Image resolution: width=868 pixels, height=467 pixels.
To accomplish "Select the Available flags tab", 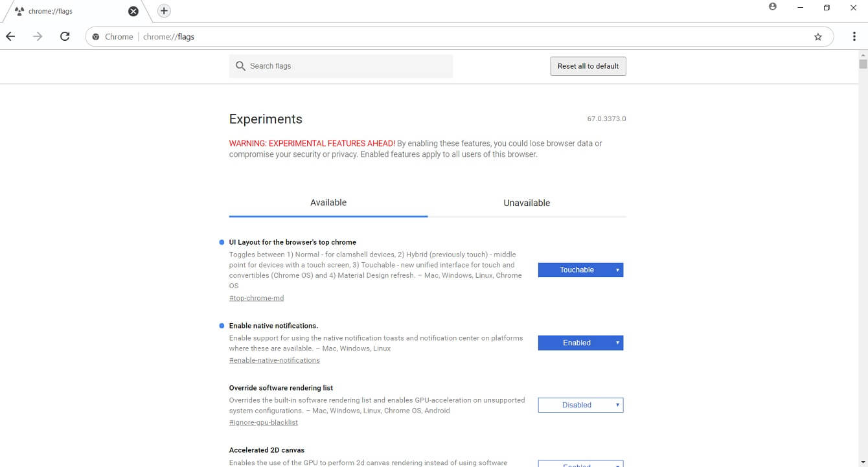I will 328,203.
